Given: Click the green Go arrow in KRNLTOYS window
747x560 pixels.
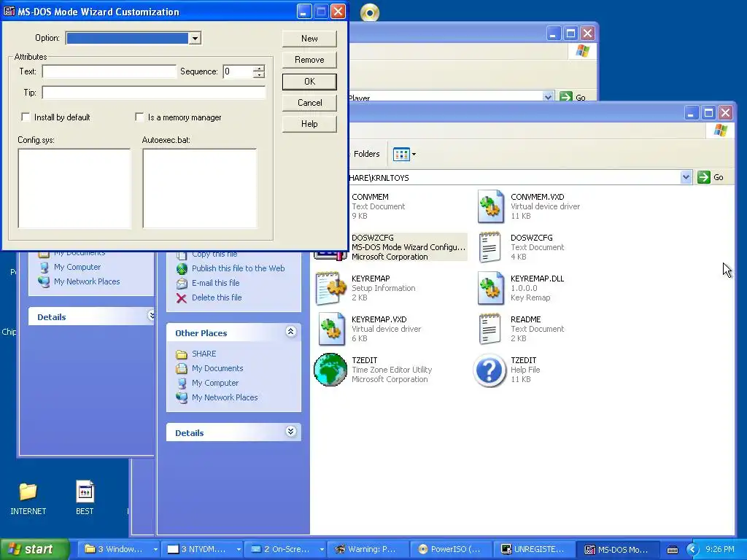Looking at the screenshot, I should (704, 177).
